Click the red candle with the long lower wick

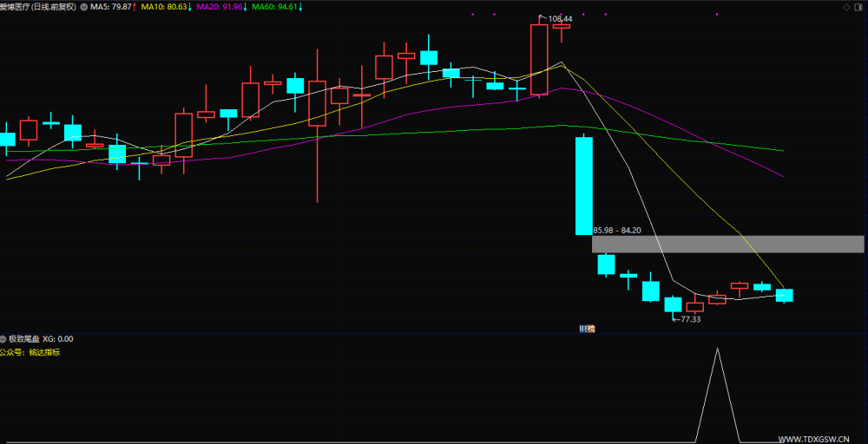[317, 126]
